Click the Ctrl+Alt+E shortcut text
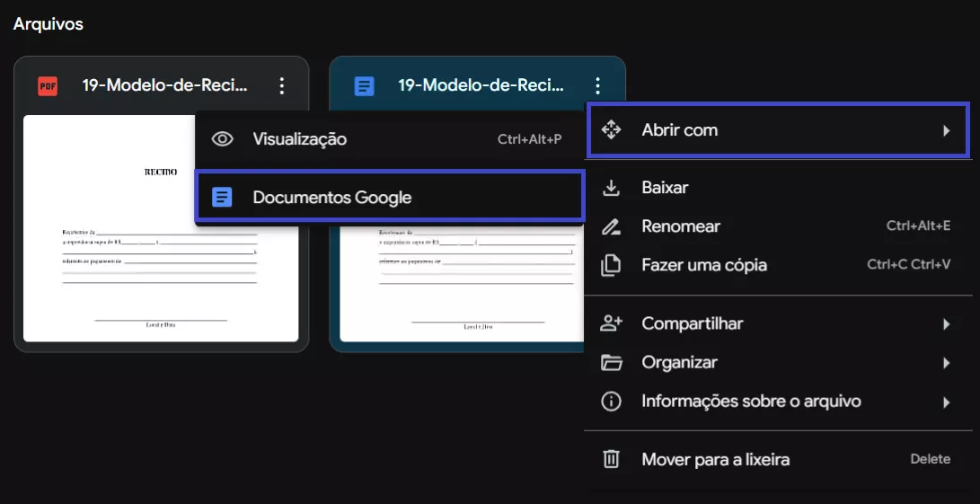This screenshot has height=504, width=980. [918, 226]
